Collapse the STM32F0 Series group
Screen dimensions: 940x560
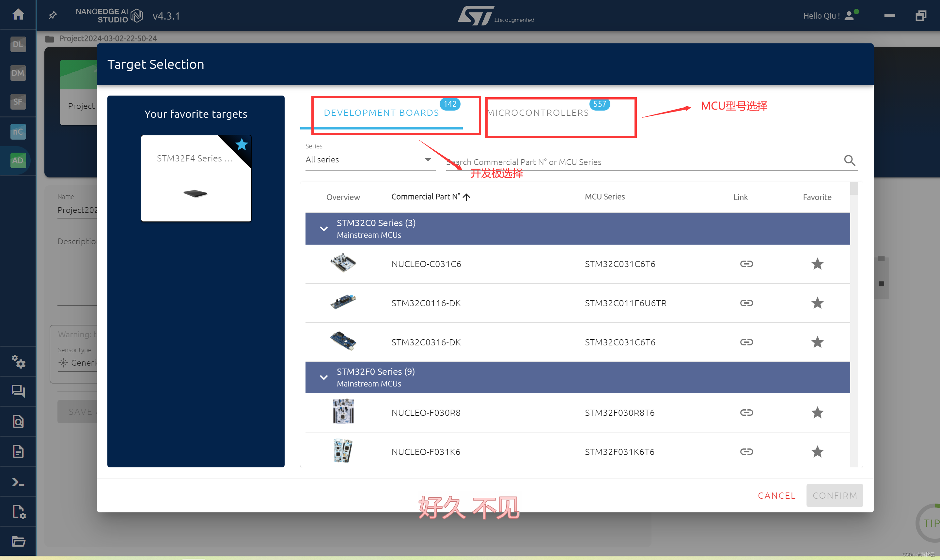coord(323,377)
